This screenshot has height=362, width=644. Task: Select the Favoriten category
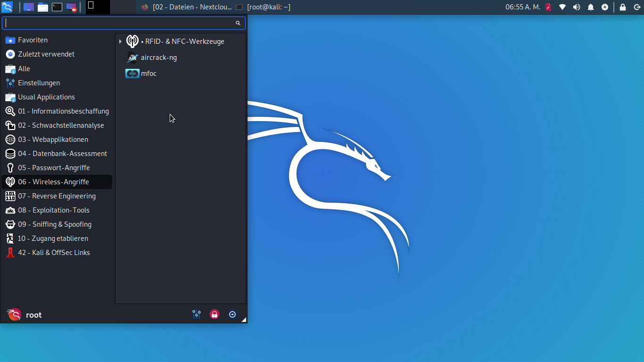coord(57,40)
